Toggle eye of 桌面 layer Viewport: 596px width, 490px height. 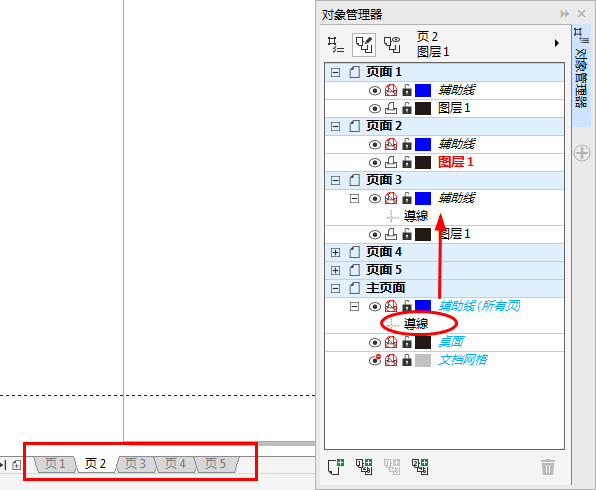pos(375,343)
